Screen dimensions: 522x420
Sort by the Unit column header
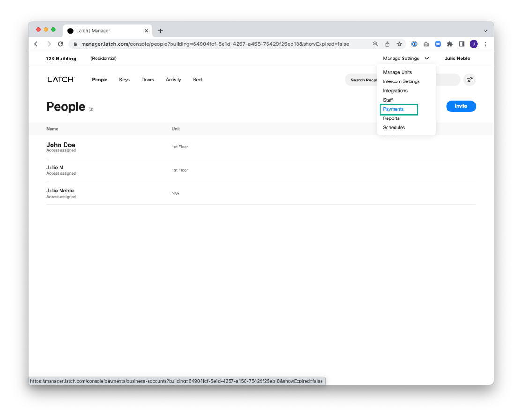[x=176, y=129]
